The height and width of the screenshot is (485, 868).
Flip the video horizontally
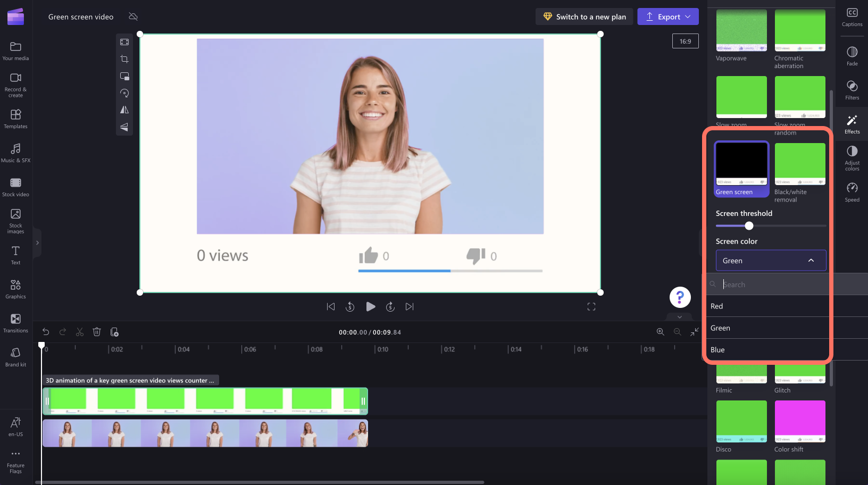(124, 110)
